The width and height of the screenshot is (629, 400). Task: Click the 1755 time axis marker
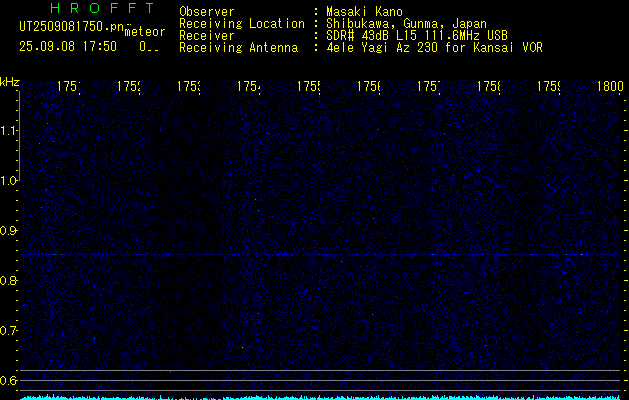(308, 86)
